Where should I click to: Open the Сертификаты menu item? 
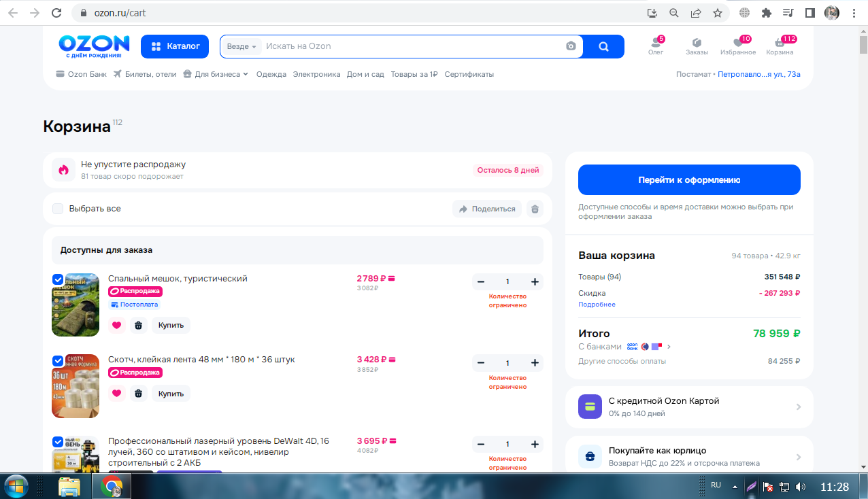pyautogui.click(x=469, y=74)
